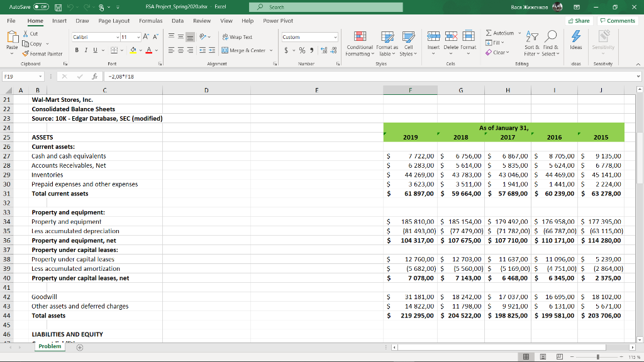Click the Share button
Image resolution: width=644 pixels, height=362 pixels.
579,21
